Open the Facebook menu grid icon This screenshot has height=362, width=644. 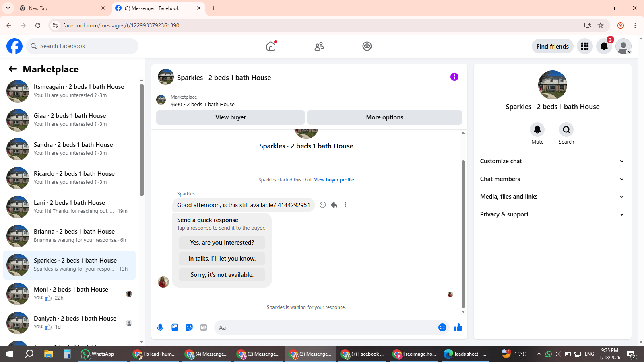585,46
